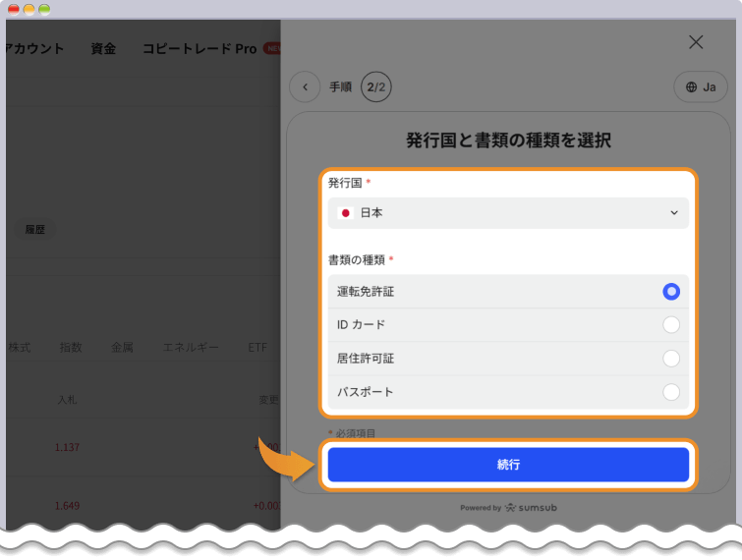742x560 pixels.
Task: Select the パスポート radio button
Action: click(x=671, y=392)
